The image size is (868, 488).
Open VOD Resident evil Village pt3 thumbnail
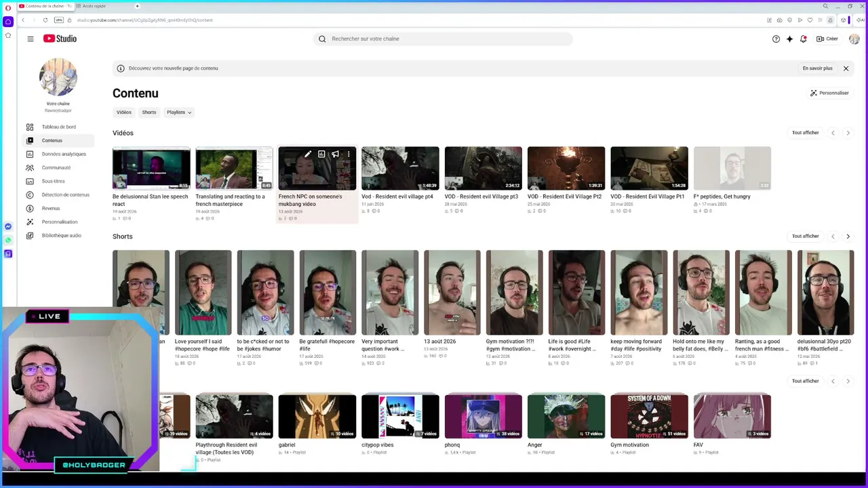click(x=484, y=168)
